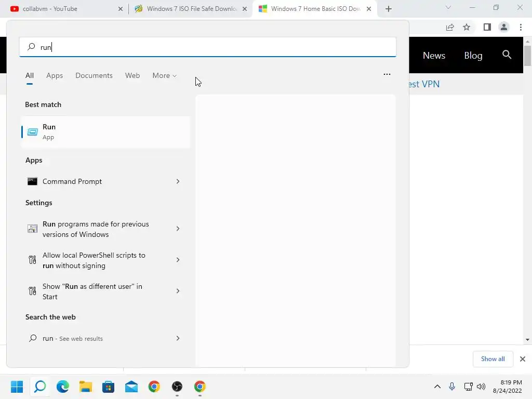Click the 'est VPN' link on the webpage
Image resolution: width=532 pixels, height=399 pixels.
424,84
